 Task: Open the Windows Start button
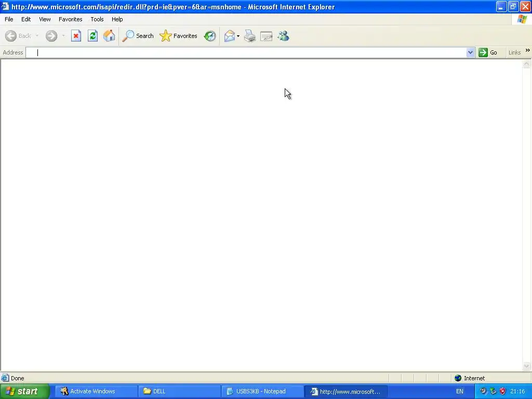click(x=24, y=392)
